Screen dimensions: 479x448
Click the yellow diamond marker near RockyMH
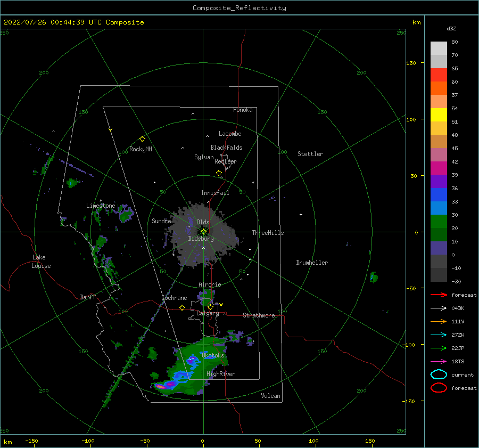point(142,139)
